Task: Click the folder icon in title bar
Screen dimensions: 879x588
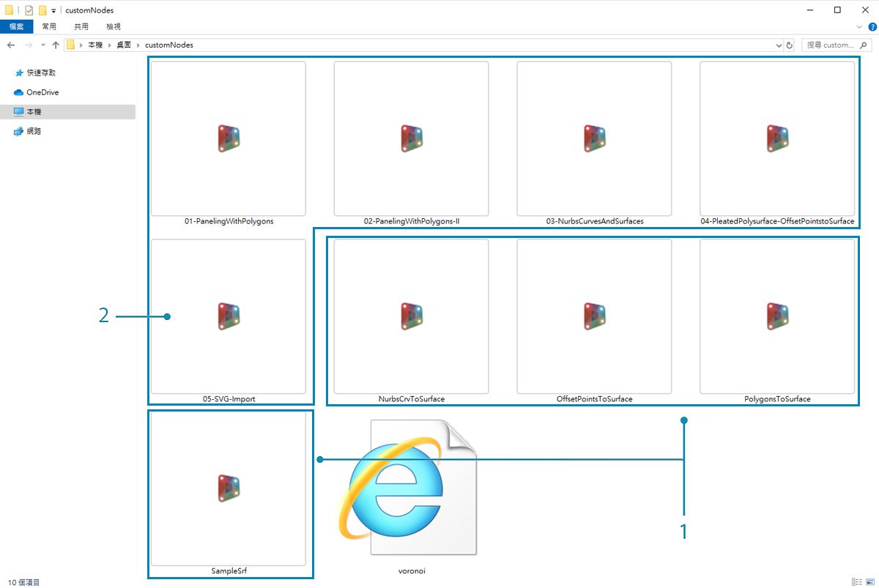Action: pyautogui.click(x=9, y=10)
